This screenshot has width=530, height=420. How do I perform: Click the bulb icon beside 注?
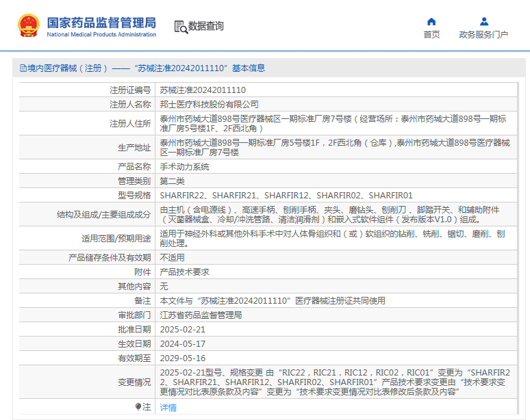pyautogui.click(x=138, y=406)
